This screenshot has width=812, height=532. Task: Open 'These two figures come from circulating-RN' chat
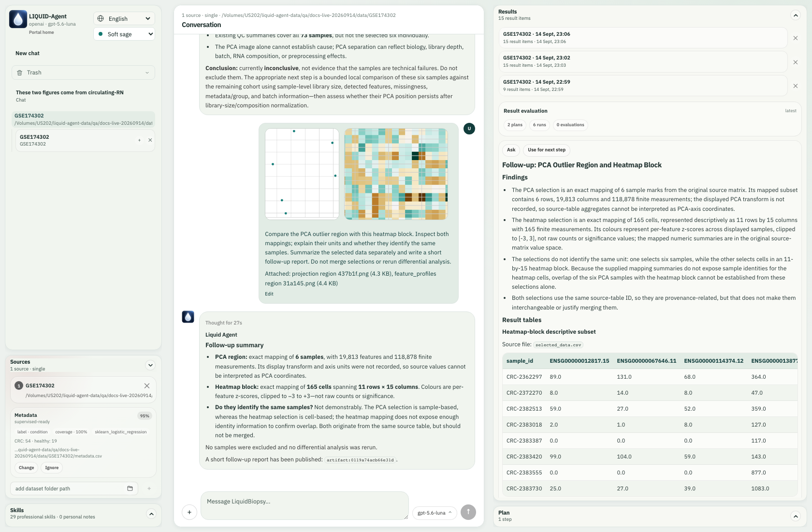pos(83,96)
